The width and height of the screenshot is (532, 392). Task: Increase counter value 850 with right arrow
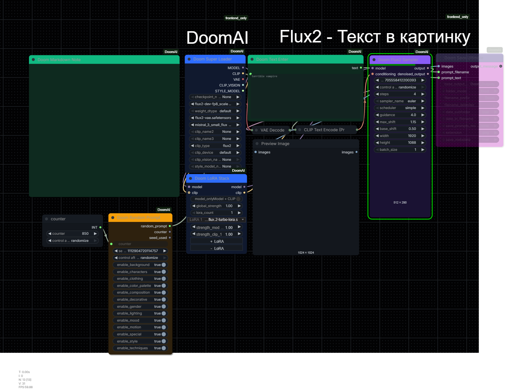click(x=95, y=234)
